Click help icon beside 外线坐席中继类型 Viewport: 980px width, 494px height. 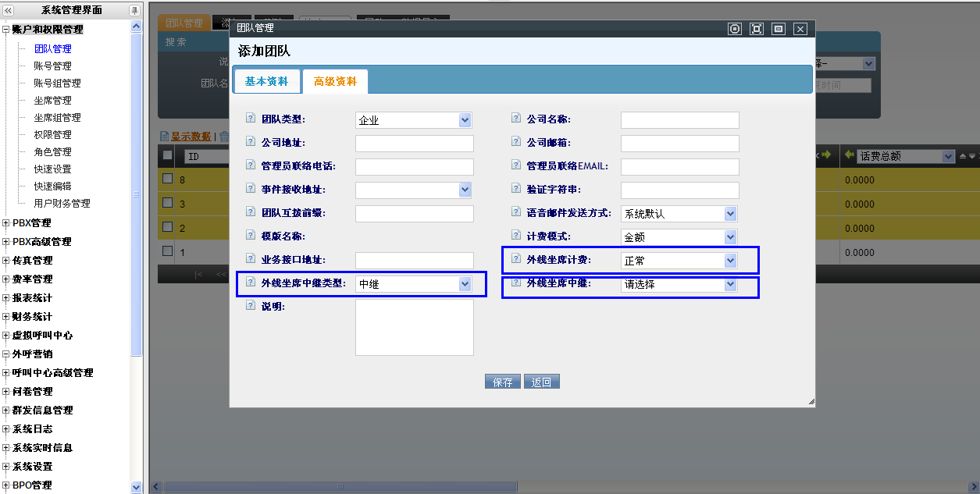tap(251, 283)
